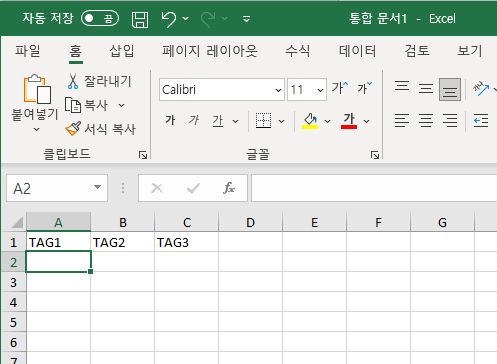
Task: Select column D header
Action: coord(250,222)
